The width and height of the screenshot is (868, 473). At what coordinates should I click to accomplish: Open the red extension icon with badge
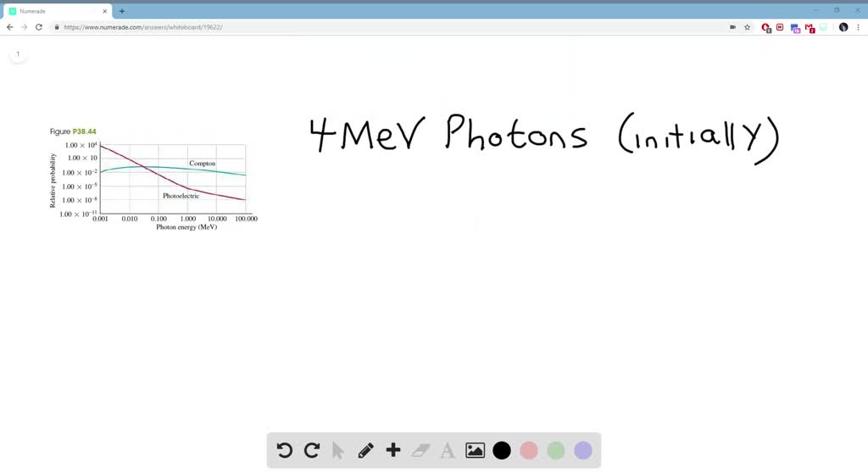point(766,28)
